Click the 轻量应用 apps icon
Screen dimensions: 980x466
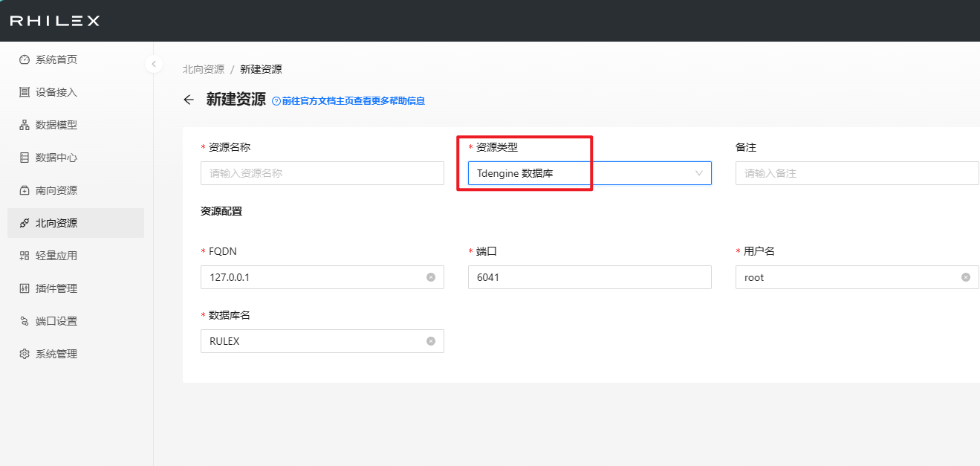point(25,256)
